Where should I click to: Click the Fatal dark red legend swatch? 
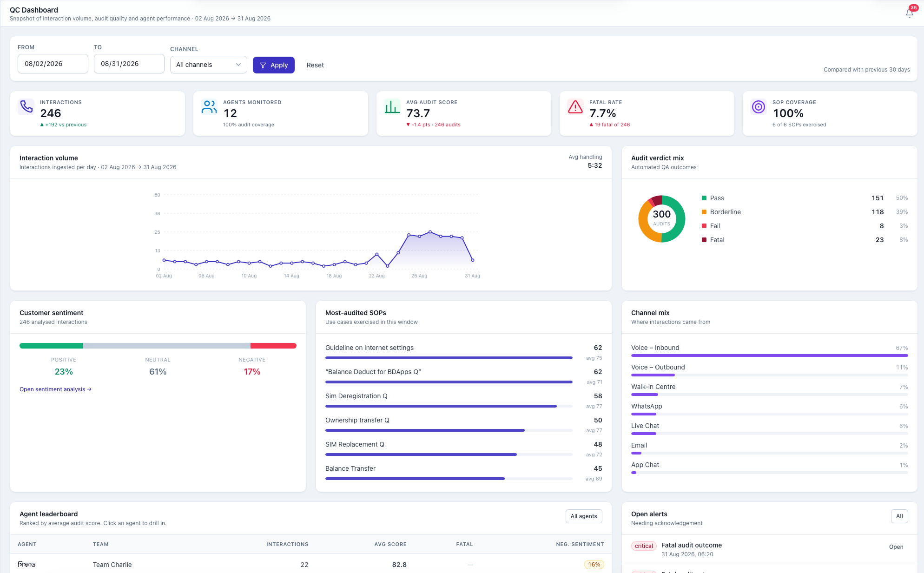tap(704, 240)
